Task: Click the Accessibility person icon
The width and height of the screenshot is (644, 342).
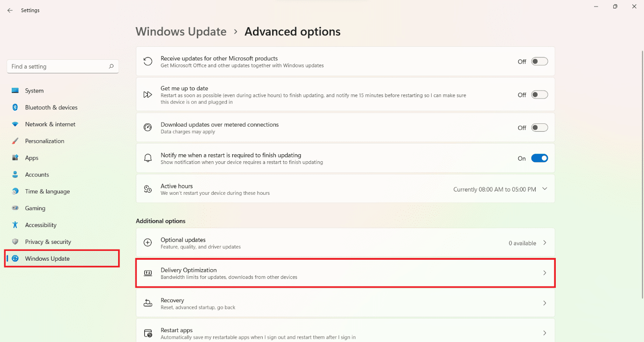Action: (15, 225)
